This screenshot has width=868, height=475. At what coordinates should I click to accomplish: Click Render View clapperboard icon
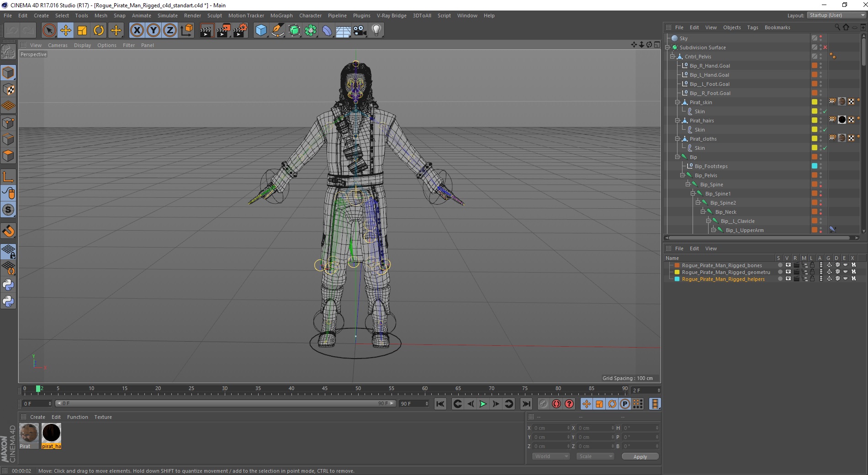tap(206, 31)
